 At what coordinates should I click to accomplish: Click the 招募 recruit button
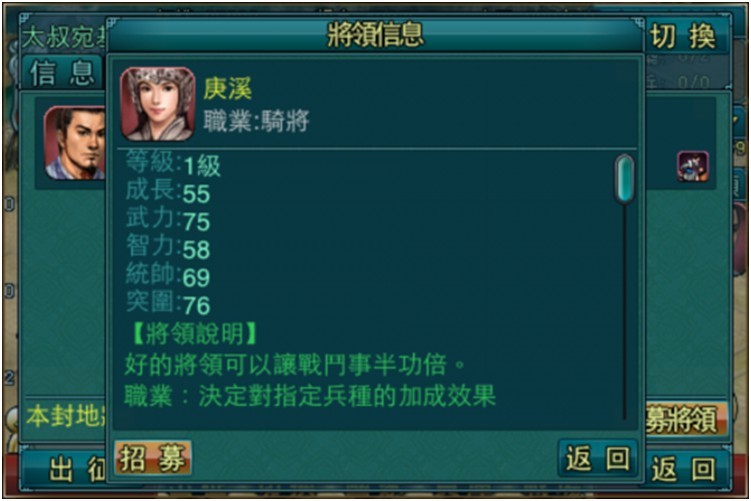[x=153, y=458]
